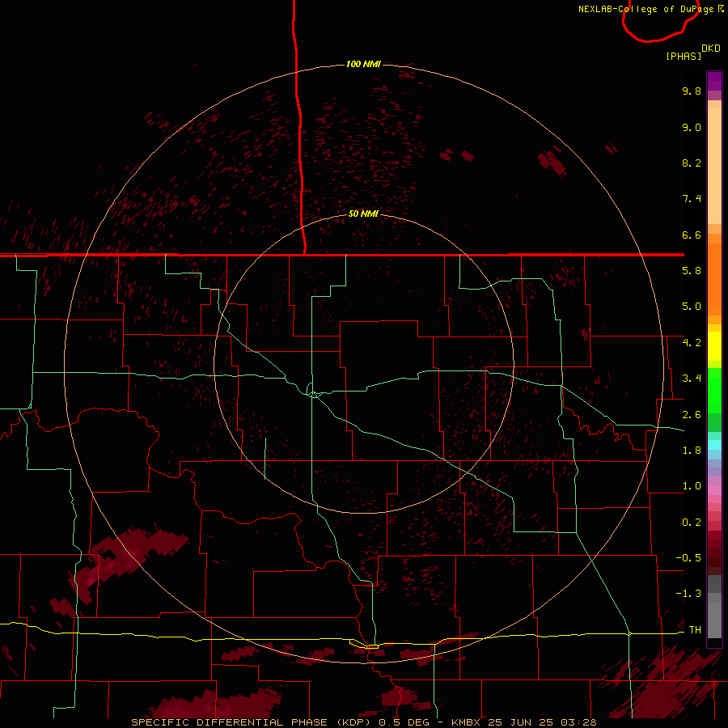Pick the cyan color bar segment
728x728 pixels.
pos(714,445)
